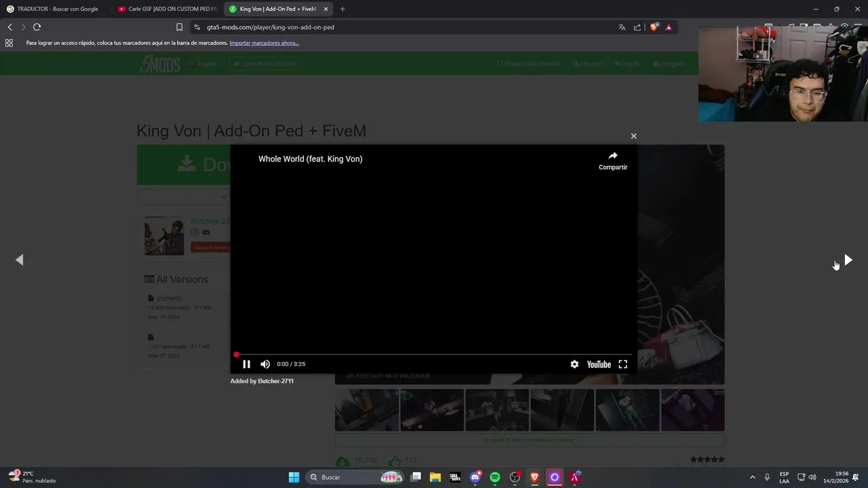This screenshot has width=868, height=488.
Task: Switch ESP LAA keyboard language
Action: (784, 477)
